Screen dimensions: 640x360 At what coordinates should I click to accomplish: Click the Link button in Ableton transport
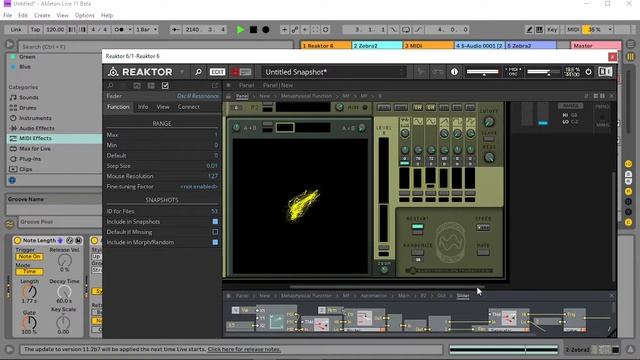coord(16,30)
